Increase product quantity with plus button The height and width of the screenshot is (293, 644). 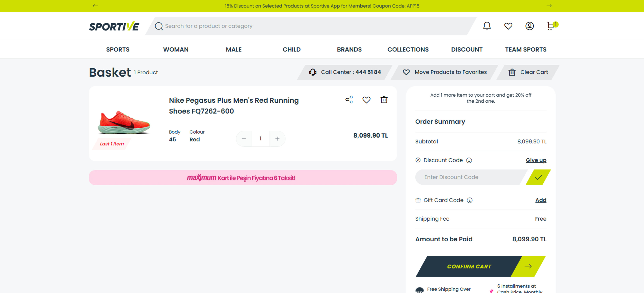[277, 139]
